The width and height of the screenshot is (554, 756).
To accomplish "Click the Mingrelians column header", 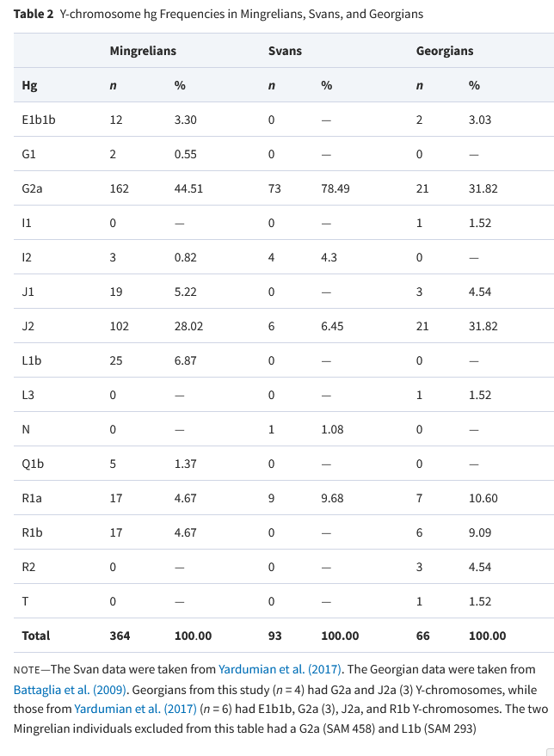I will coord(143,51).
